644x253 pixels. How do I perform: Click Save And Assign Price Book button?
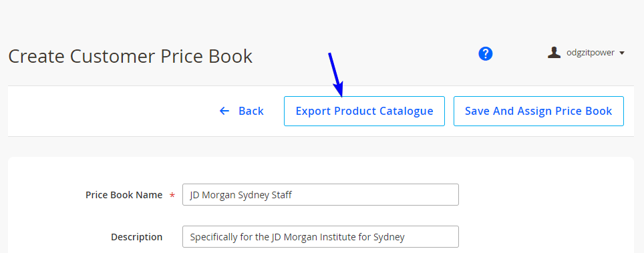pos(538,111)
